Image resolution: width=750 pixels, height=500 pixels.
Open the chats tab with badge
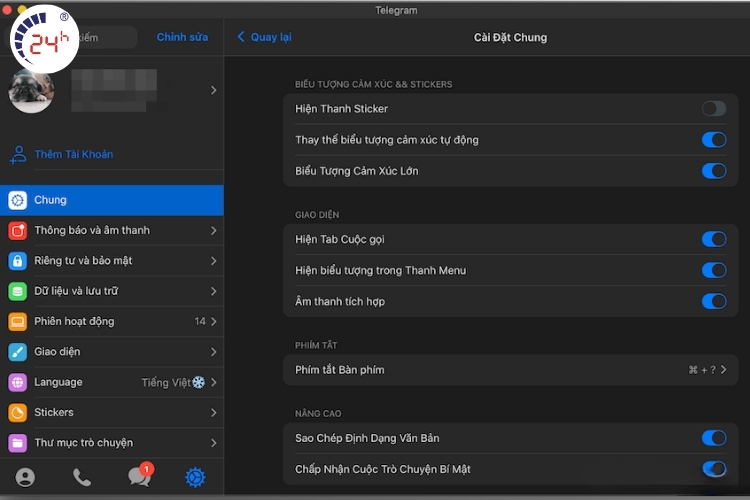point(140,475)
